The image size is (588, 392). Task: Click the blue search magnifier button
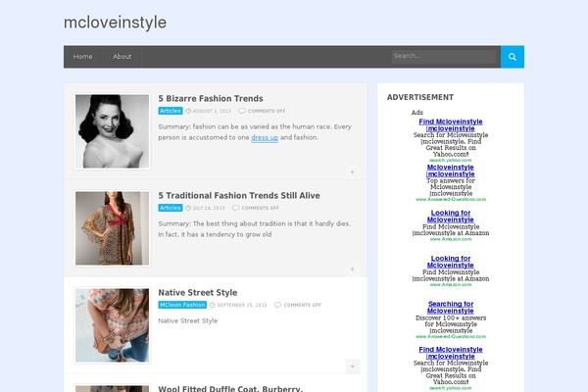coord(513,57)
